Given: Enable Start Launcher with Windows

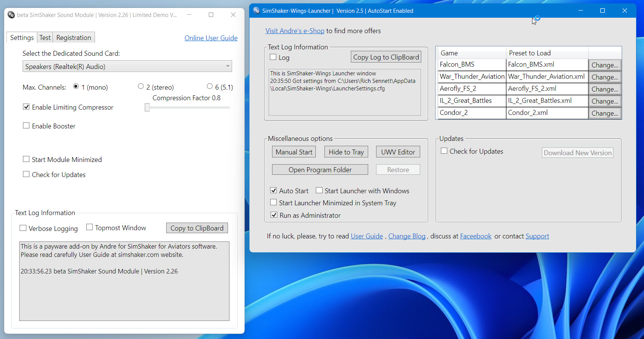Looking at the screenshot, I should click(319, 191).
